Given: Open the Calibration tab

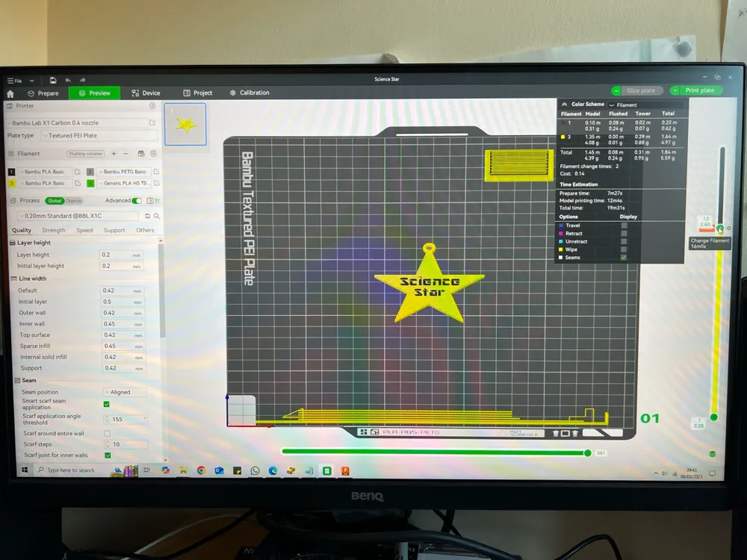Looking at the screenshot, I should click(x=249, y=93).
